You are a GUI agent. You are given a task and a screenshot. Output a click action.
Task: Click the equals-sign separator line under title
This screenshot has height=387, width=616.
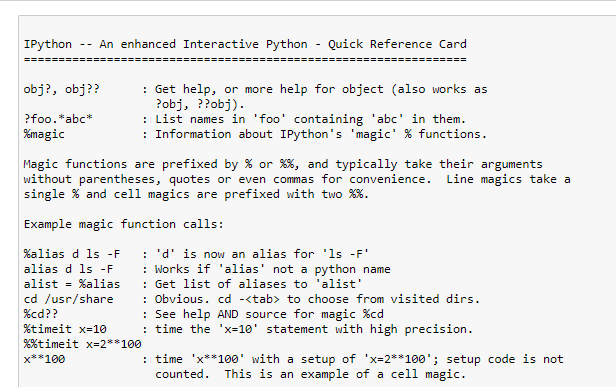pos(245,60)
